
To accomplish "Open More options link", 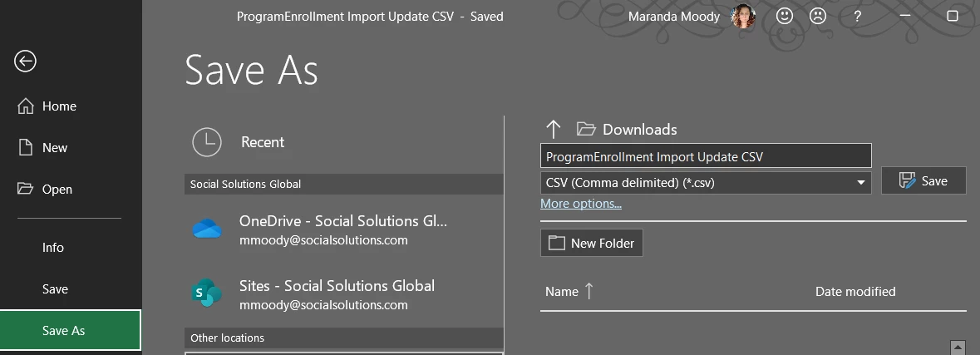I will [581, 204].
